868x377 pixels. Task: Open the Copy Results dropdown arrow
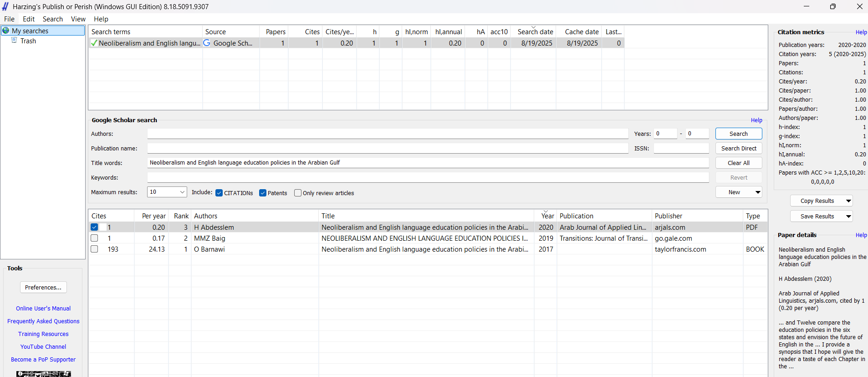click(848, 201)
